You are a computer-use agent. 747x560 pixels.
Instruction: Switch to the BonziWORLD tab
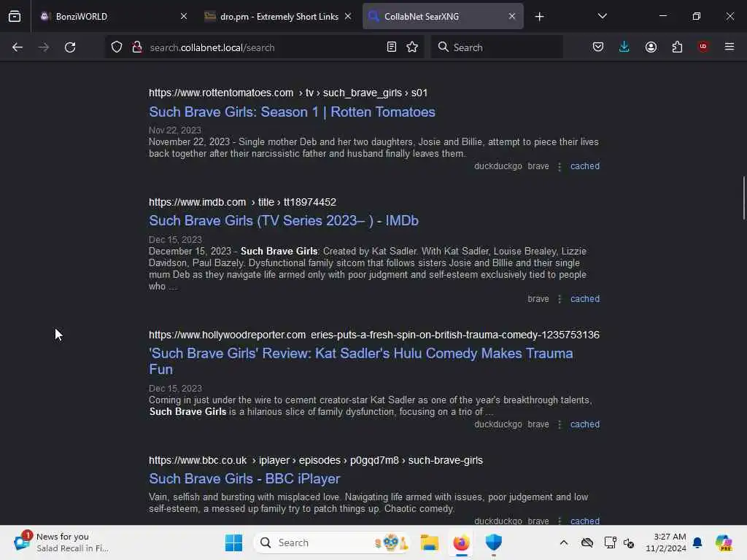click(x=113, y=16)
